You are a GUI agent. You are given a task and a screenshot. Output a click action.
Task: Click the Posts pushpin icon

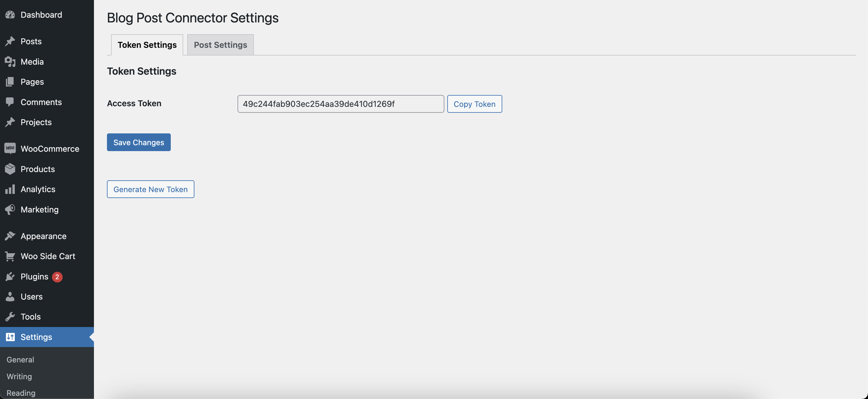pos(10,41)
